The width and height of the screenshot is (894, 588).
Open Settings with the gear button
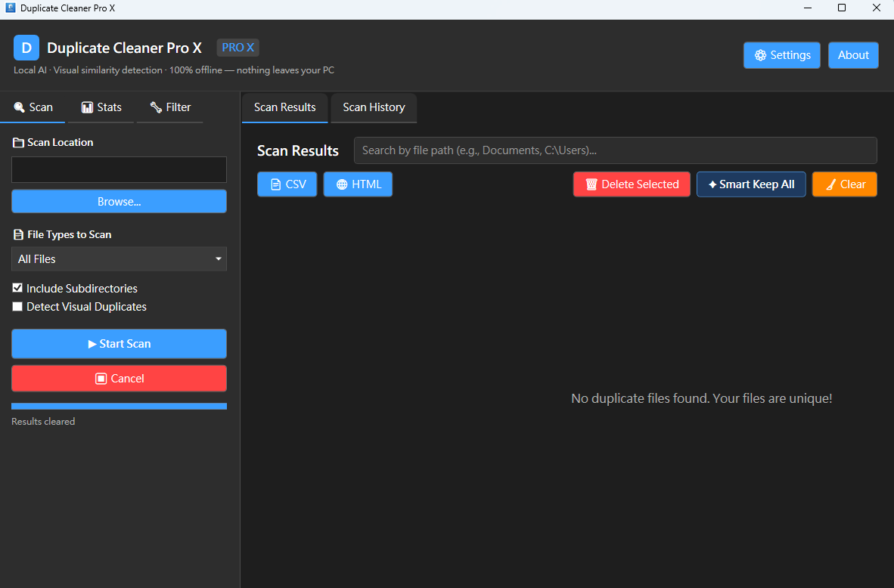[781, 55]
